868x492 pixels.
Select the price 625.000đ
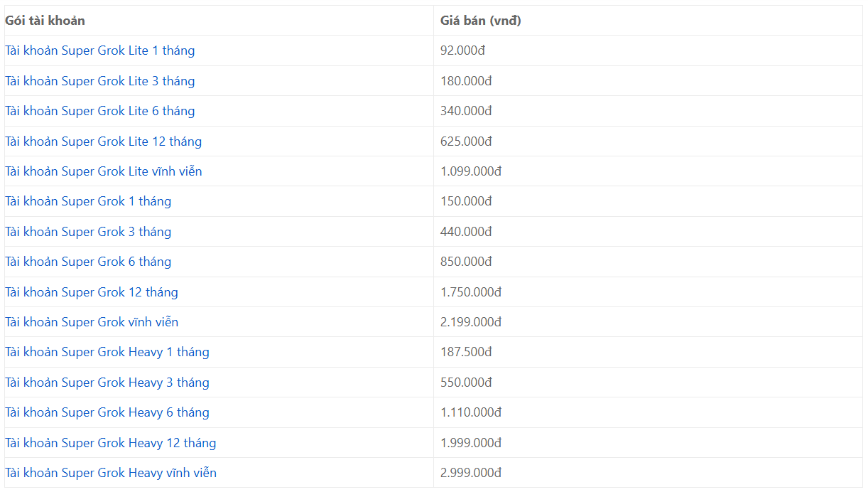[467, 141]
